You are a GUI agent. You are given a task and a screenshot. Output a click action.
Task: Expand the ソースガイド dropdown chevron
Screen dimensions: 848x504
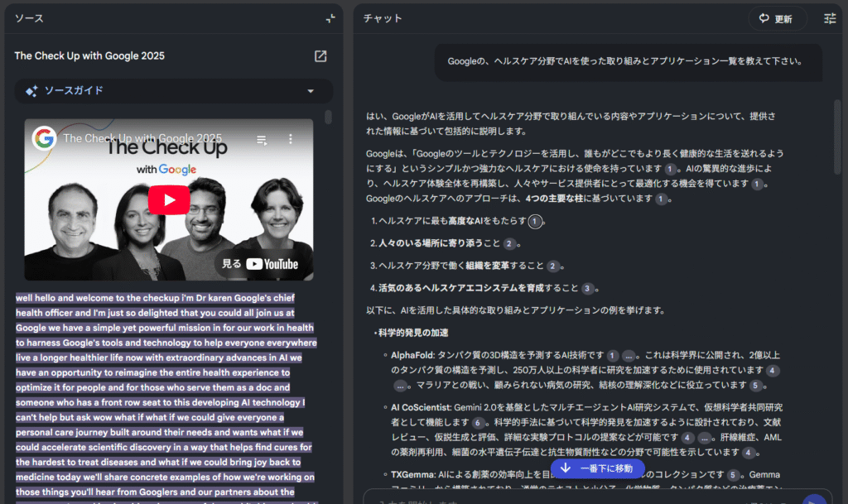[311, 91]
